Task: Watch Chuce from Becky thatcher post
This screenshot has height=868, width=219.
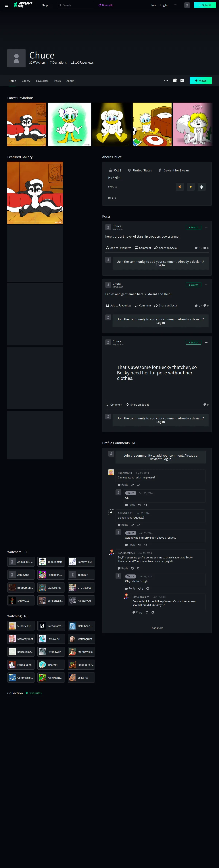Action: coord(193,342)
